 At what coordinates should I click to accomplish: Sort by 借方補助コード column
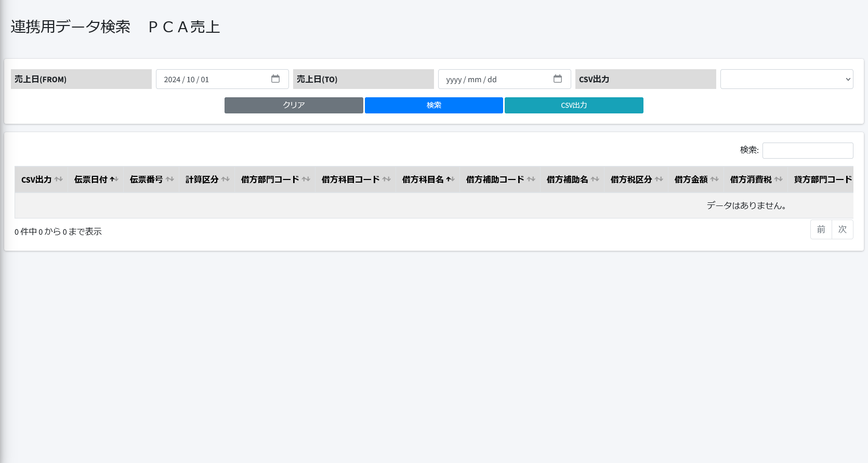[500, 179]
